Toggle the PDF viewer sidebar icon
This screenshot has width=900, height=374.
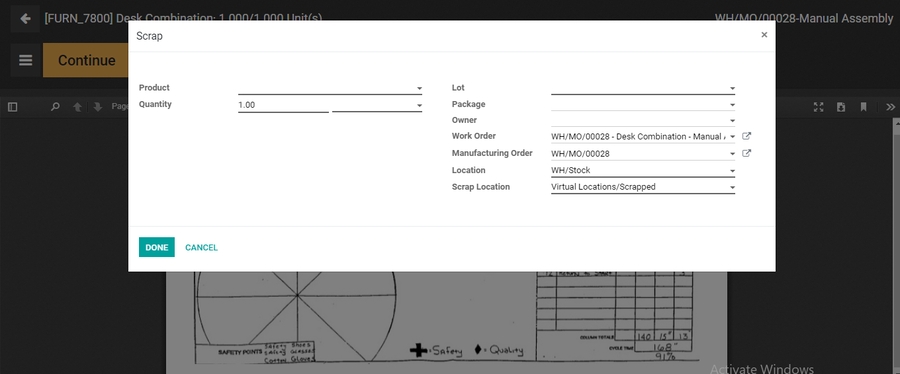13,107
